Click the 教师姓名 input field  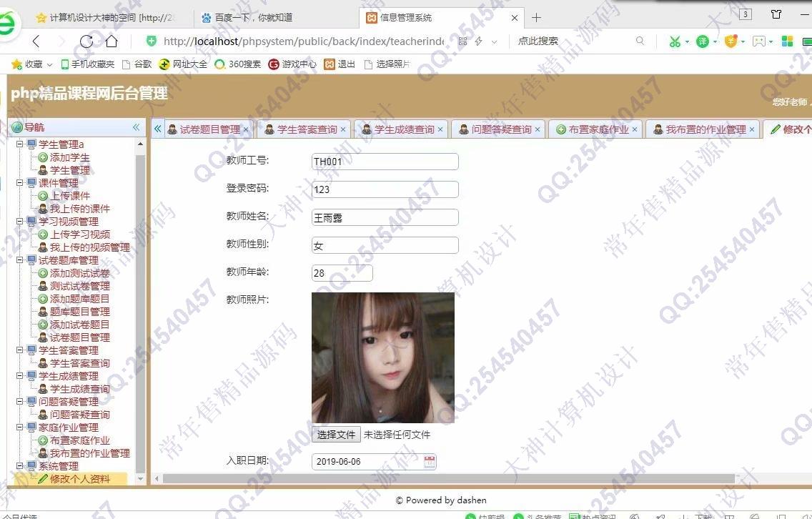pyautogui.click(x=385, y=217)
